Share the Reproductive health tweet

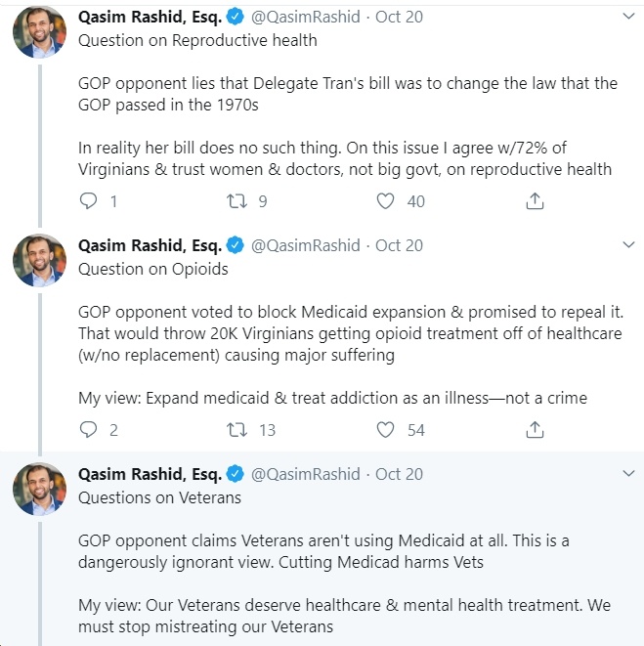(x=535, y=201)
